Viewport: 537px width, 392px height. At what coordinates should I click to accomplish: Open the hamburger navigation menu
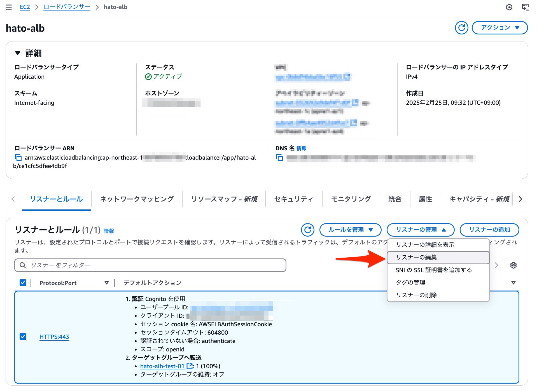click(9, 7)
